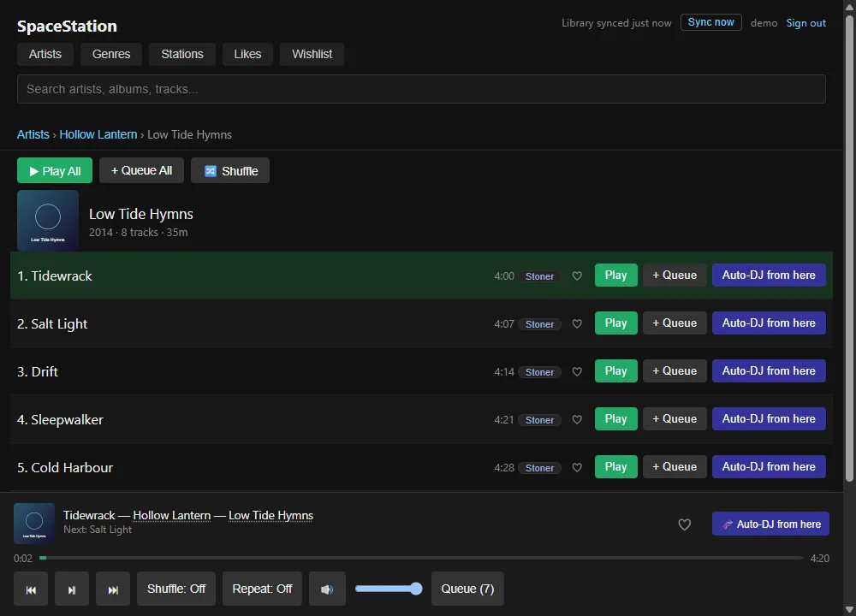
Task: Like the now-playing track in player bar
Action: [684, 524]
